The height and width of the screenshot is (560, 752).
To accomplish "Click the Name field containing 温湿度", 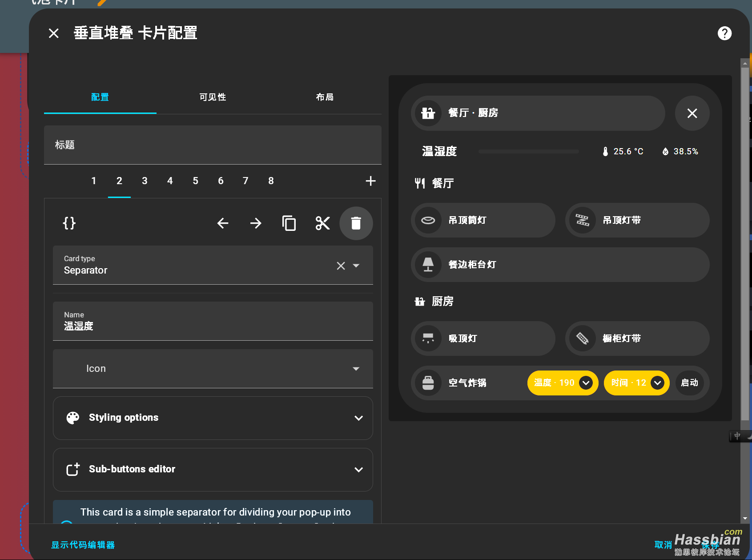I will point(213,321).
